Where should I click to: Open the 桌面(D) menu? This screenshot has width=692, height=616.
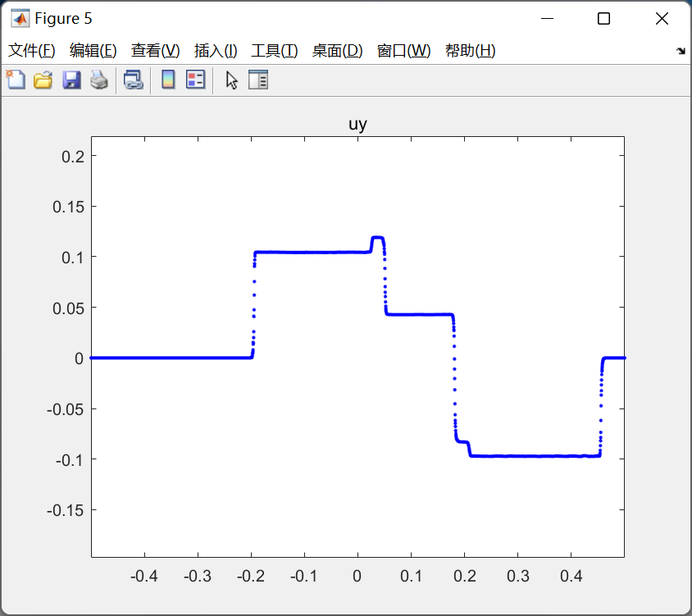338,51
